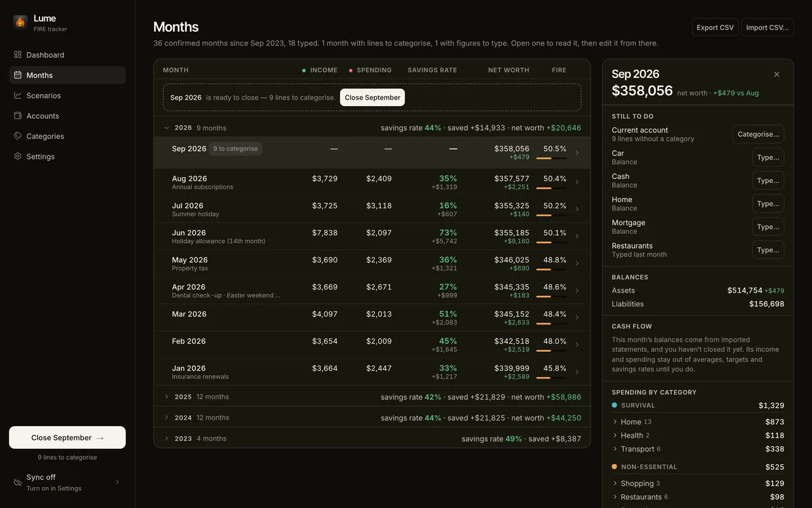Click the Accounts wallet icon in sidebar
The width and height of the screenshot is (812, 508).
(x=18, y=116)
